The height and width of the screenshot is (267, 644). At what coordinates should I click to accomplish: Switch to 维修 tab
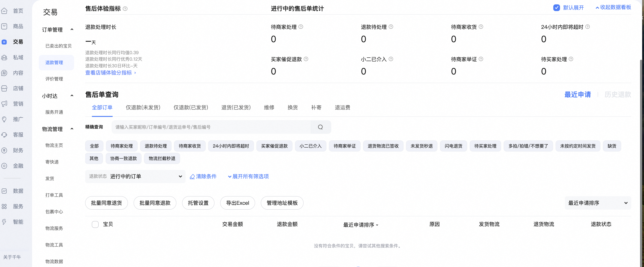pyautogui.click(x=269, y=107)
